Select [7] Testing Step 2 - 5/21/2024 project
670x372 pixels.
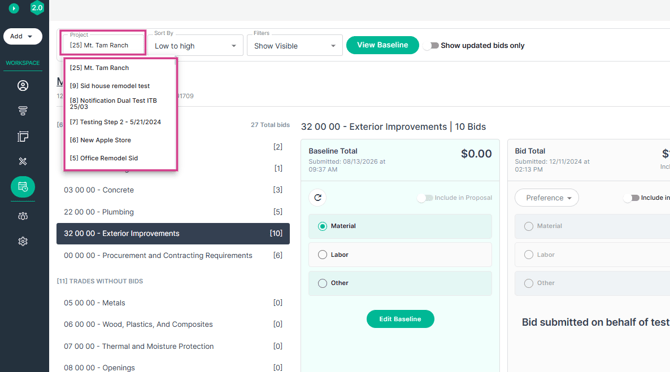click(x=120, y=122)
